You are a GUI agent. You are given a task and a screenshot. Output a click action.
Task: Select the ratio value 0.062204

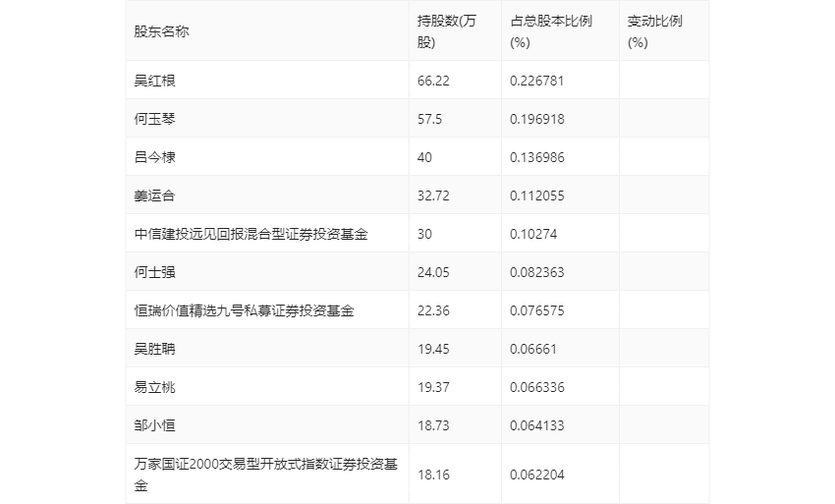[x=536, y=475]
